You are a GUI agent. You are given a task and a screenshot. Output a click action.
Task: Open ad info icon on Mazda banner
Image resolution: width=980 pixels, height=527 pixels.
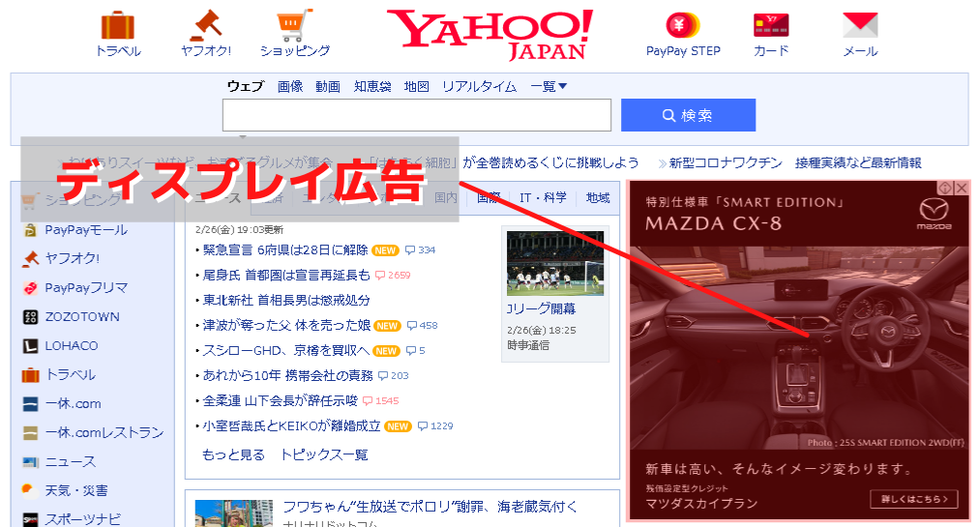click(x=944, y=188)
